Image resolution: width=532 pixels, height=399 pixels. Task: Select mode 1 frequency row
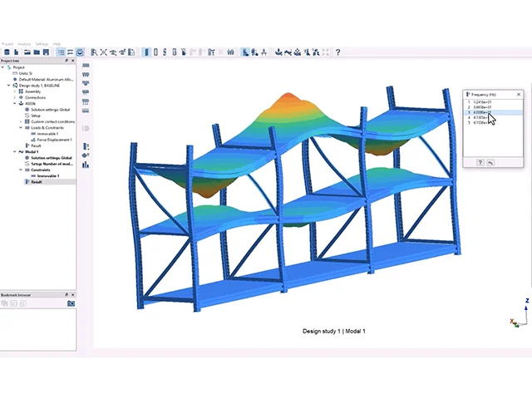493,102
